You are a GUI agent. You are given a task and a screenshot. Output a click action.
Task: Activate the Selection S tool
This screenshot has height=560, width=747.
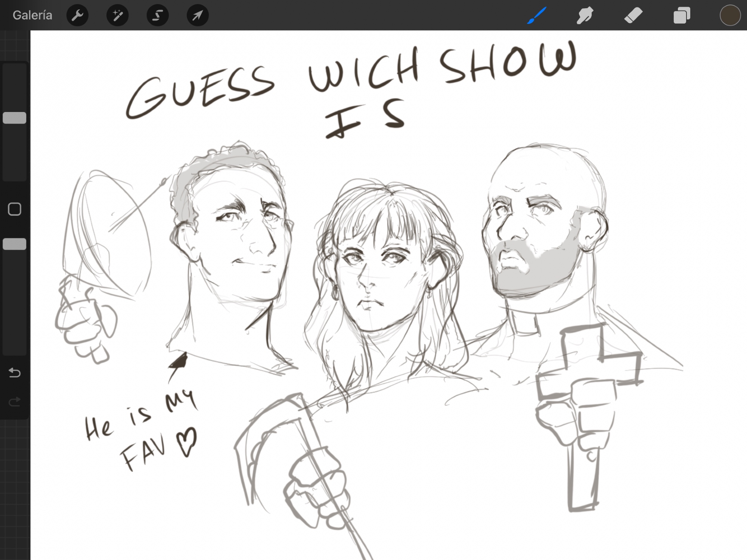157,15
